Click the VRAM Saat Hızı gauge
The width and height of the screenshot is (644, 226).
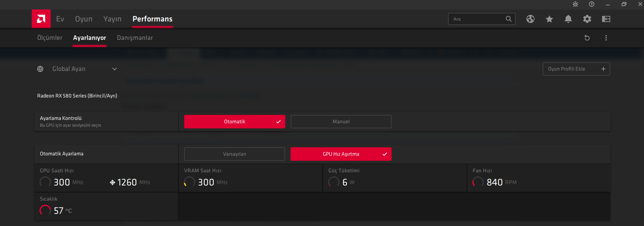tap(190, 182)
